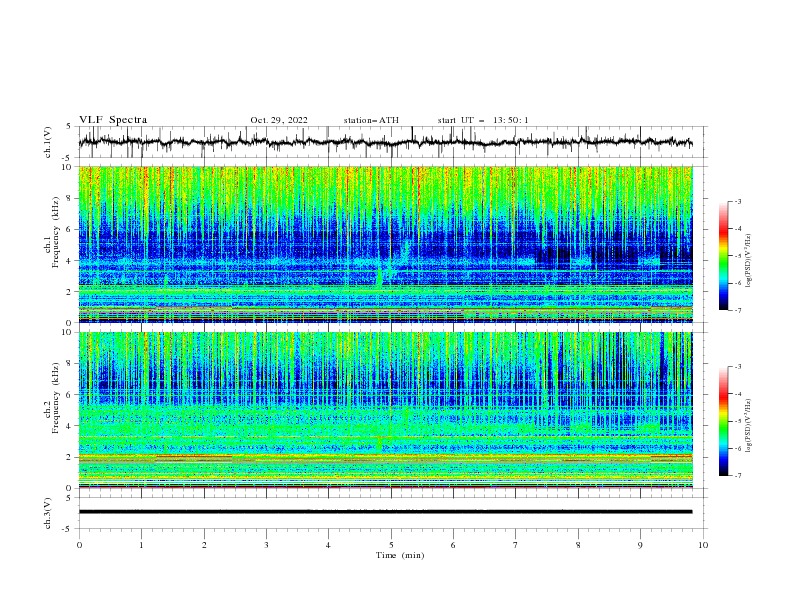Click the ch.1 frequency tick label "8"
Viewport: 792px width, 612px height.
tap(71, 198)
